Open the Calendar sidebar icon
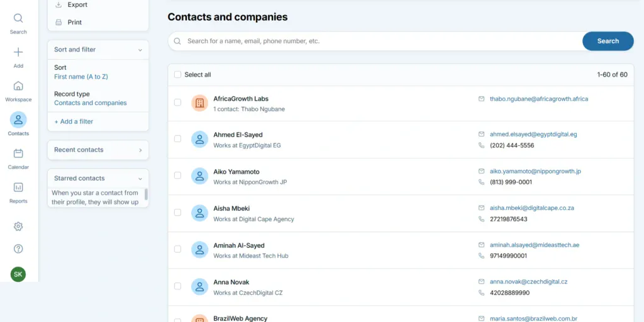Image resolution: width=644 pixels, height=322 pixels. tap(18, 153)
